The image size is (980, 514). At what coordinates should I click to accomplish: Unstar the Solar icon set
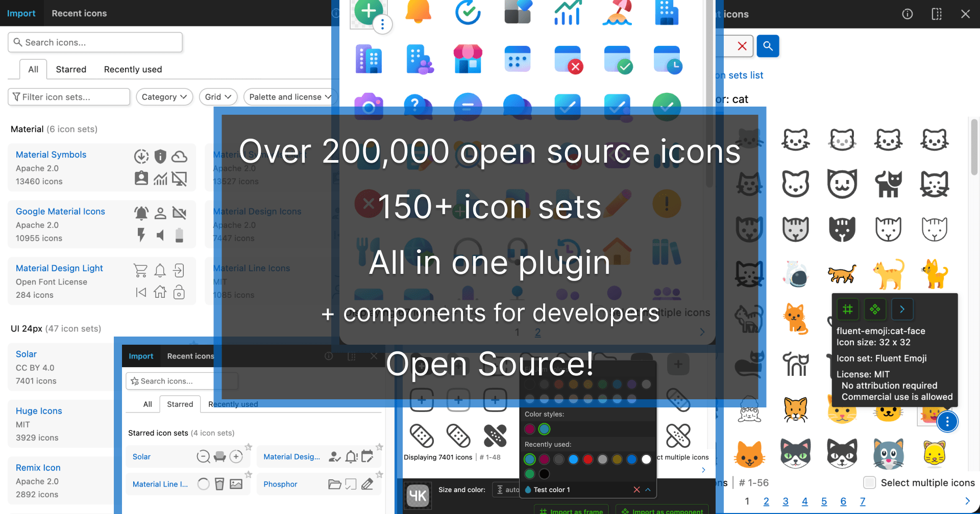[249, 447]
